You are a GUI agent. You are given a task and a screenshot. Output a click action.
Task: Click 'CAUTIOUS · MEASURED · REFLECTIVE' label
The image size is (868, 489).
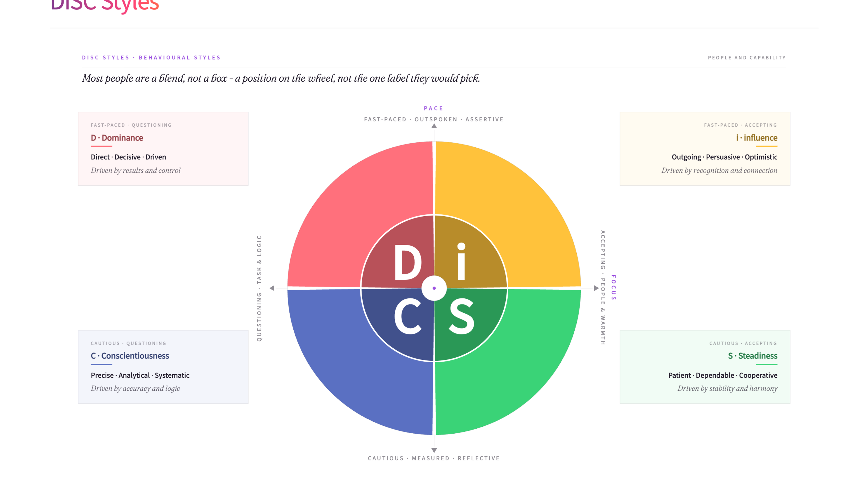pyautogui.click(x=434, y=458)
